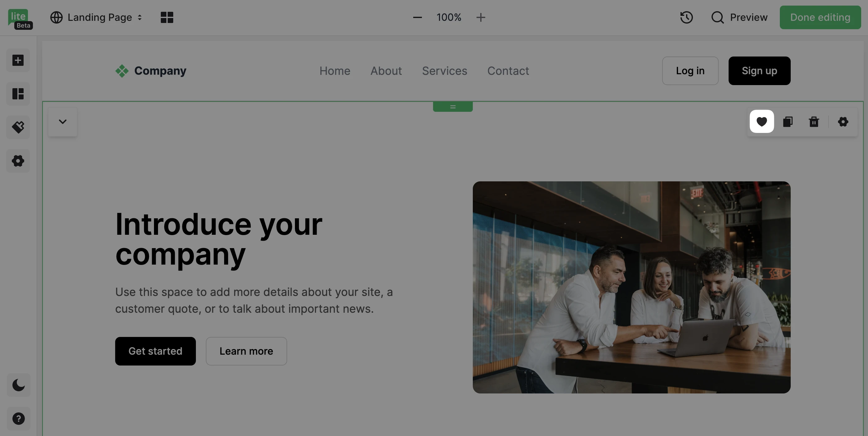This screenshot has height=436, width=868.
Task: Toggle dark mode with moon icon
Action: [x=19, y=385]
